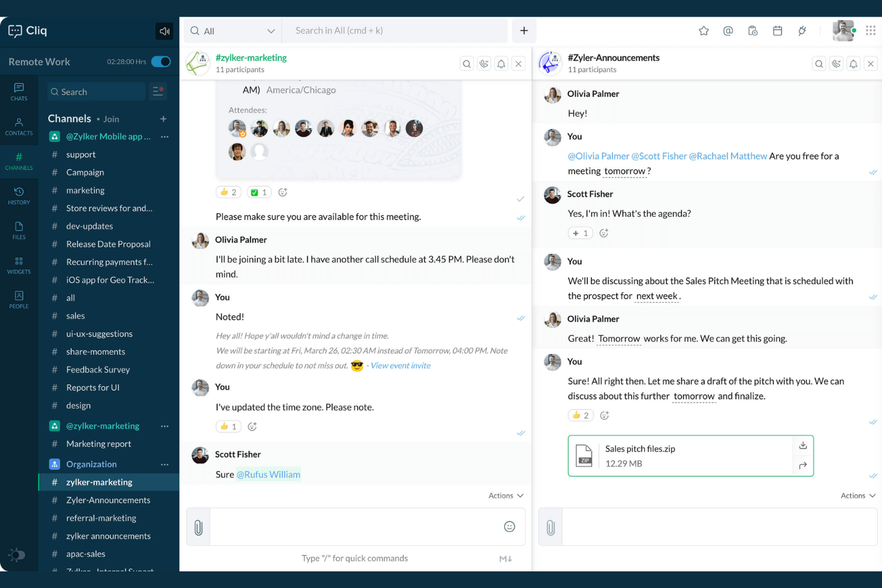The image size is (882, 588).
Task: Open People from the left sidebar
Action: pyautogui.click(x=19, y=299)
